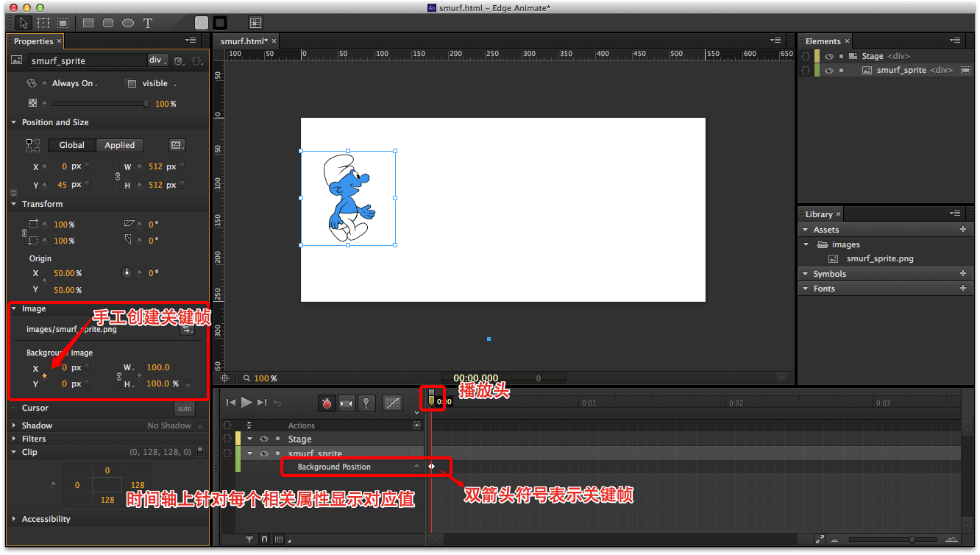Toggle smurf_sprite eye in timeline

coord(264,453)
